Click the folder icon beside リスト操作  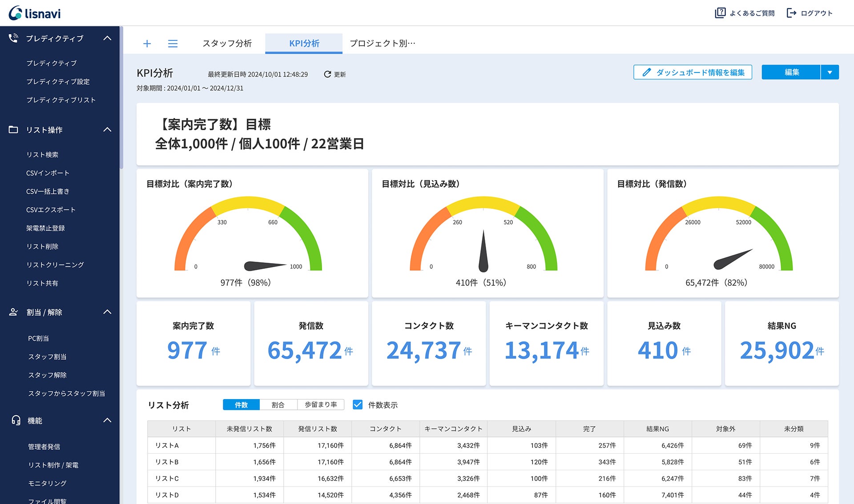[x=13, y=130]
